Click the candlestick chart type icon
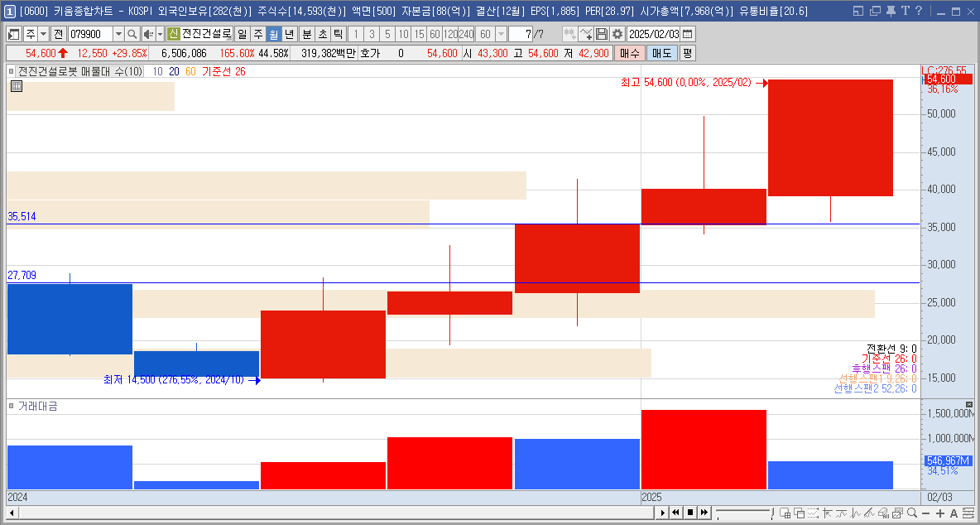 pos(569,35)
